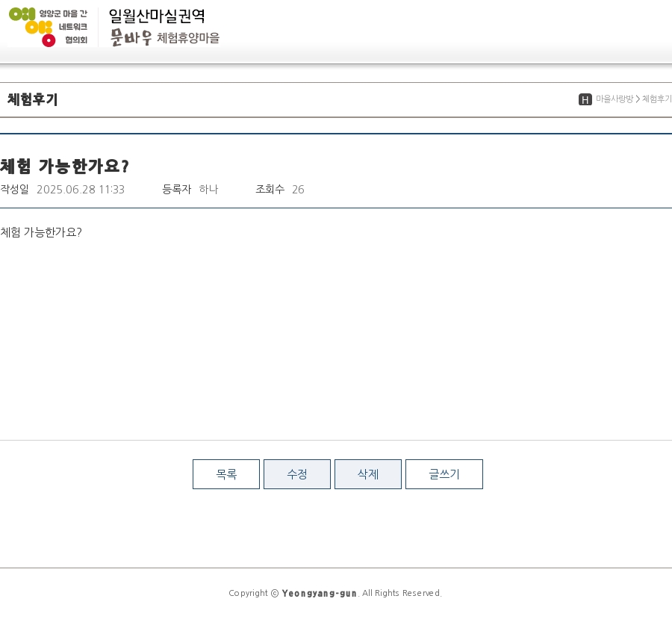Click the breadcrumb chevron arrow separator
This screenshot has height=643, width=672.
pos(638,99)
